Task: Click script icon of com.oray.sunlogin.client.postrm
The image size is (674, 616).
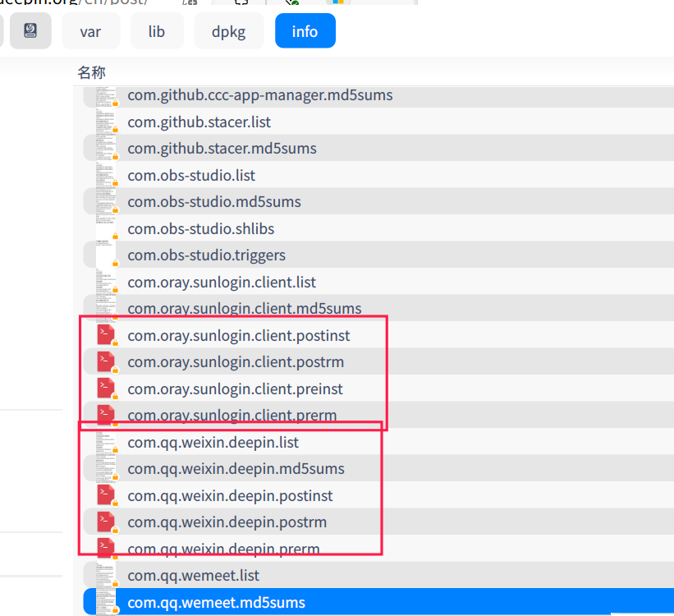Action: [106, 361]
